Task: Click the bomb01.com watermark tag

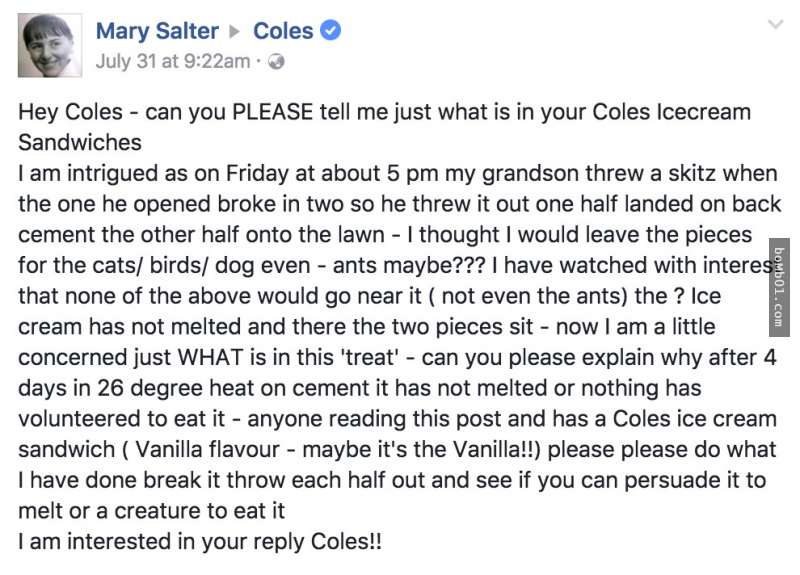Action: coord(779,287)
